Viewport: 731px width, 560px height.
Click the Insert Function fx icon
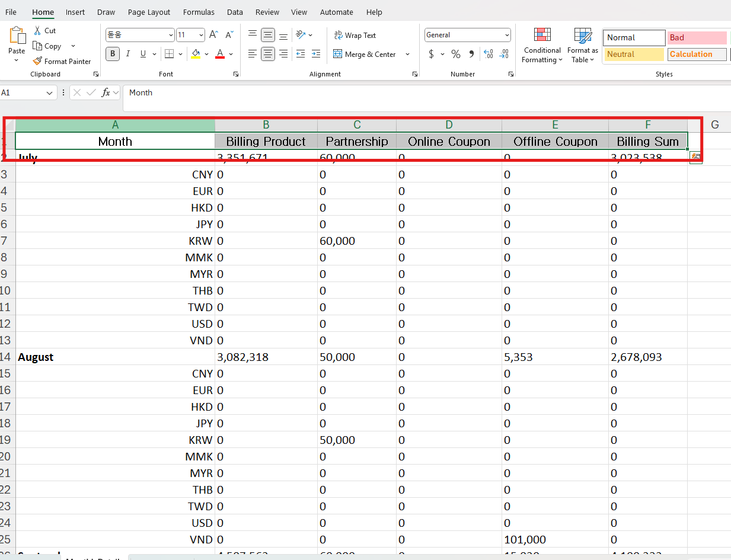click(x=106, y=92)
